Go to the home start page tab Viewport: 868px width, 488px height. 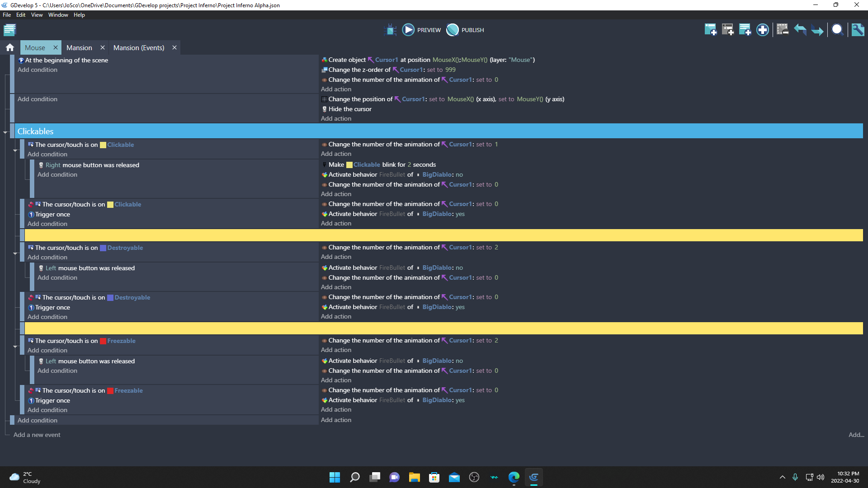pyautogui.click(x=10, y=47)
